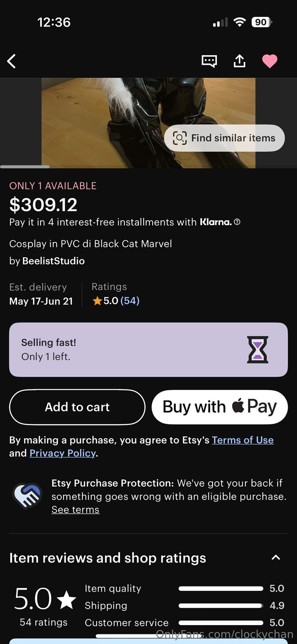The image size is (297, 644).
Task: Open the 54 ratings count link
Action: tap(130, 301)
